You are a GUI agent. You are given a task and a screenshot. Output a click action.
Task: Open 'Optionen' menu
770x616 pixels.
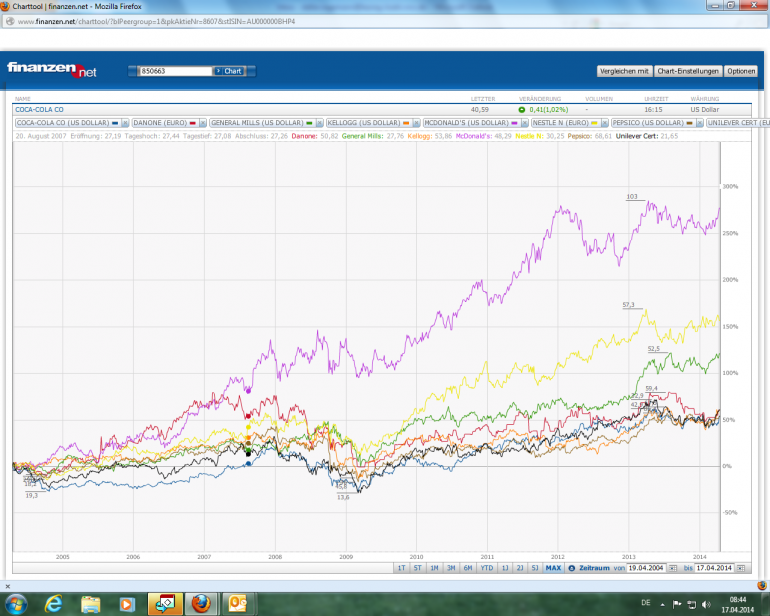coord(741,71)
